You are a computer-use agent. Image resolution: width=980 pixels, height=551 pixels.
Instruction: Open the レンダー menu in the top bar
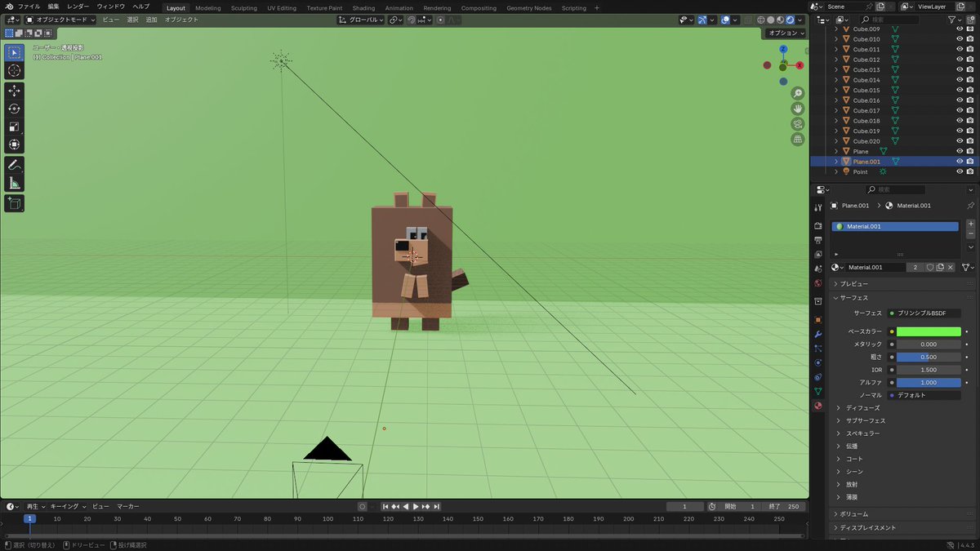(78, 6)
